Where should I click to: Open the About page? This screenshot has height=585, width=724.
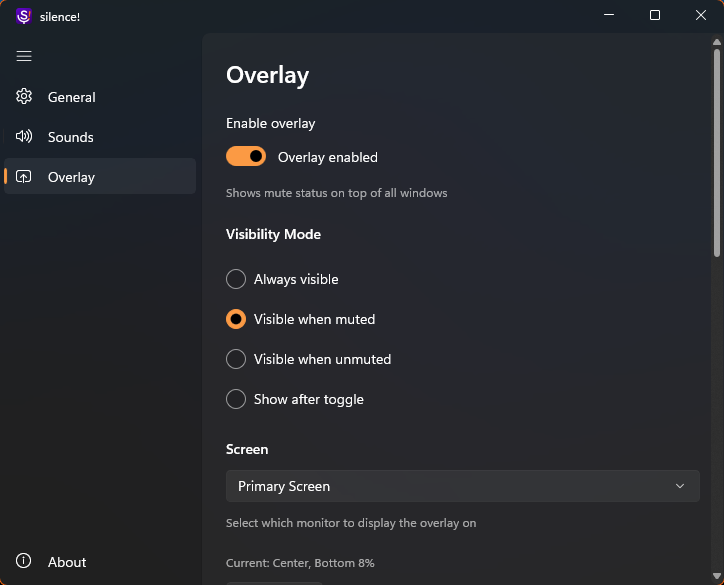click(100, 562)
